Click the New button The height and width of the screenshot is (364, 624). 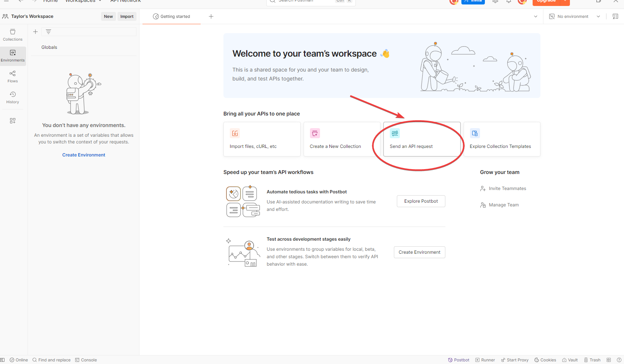[x=109, y=16]
